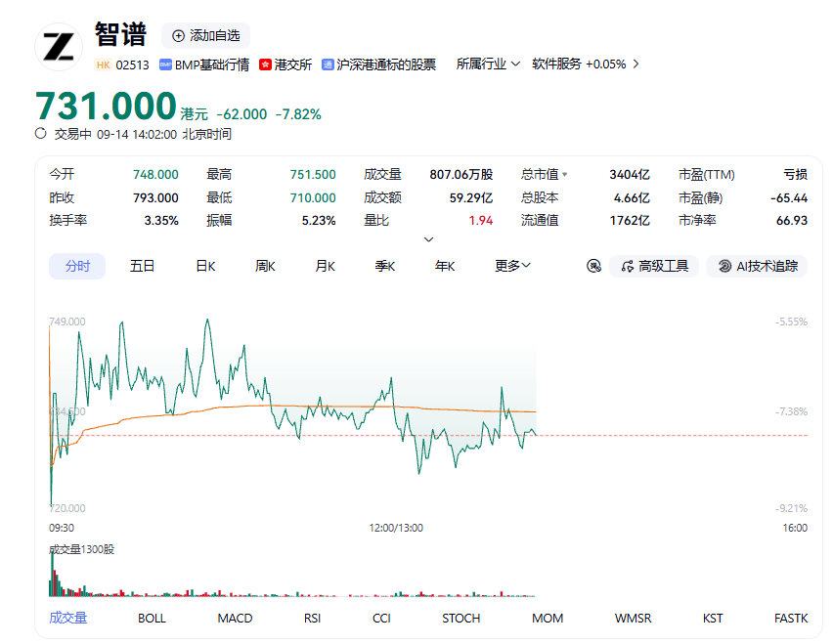The width and height of the screenshot is (833, 644).
Task: Open the 更多 chart period dropdown
Action: pos(512,266)
